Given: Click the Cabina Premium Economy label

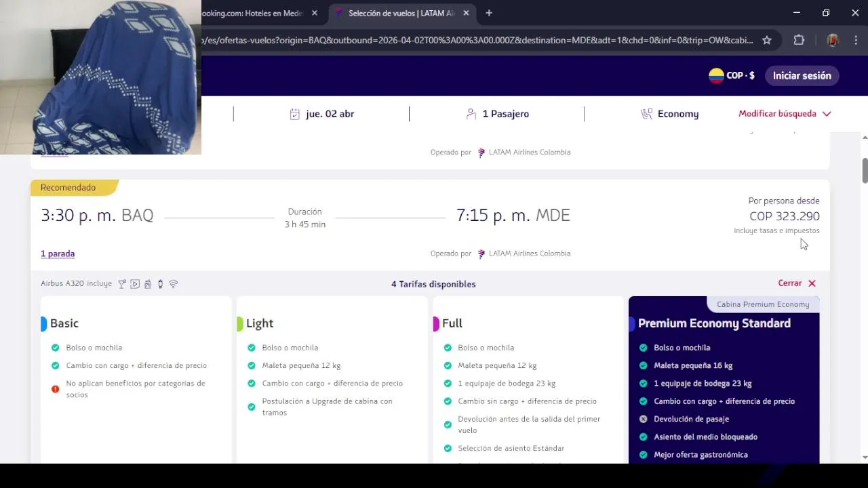Looking at the screenshot, I should tap(763, 304).
